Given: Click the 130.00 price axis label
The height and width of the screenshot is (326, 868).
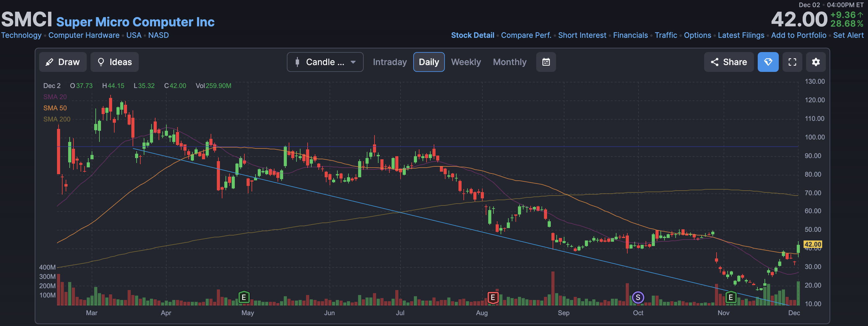Looking at the screenshot, I should [814, 81].
